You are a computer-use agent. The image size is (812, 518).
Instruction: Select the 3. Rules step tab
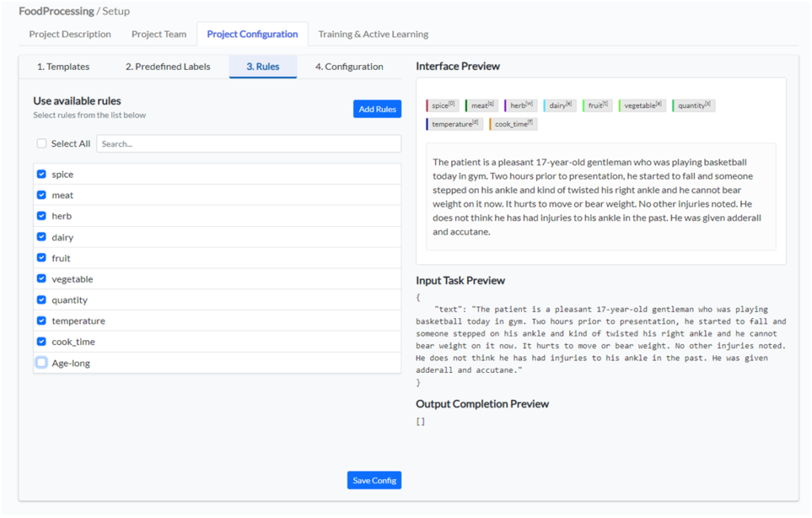[x=262, y=67]
